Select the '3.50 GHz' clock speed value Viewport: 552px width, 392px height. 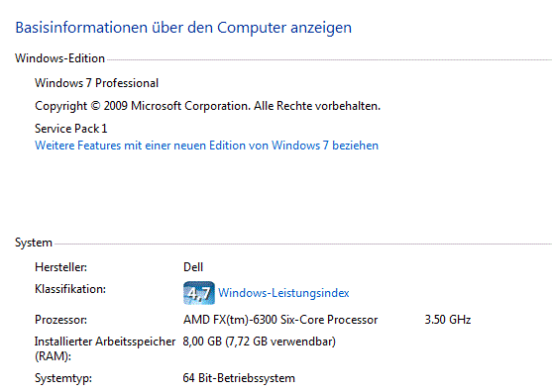tap(448, 320)
